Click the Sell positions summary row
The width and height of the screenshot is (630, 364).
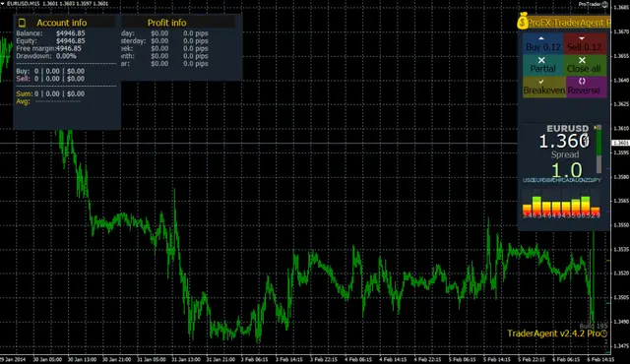pos(50,79)
